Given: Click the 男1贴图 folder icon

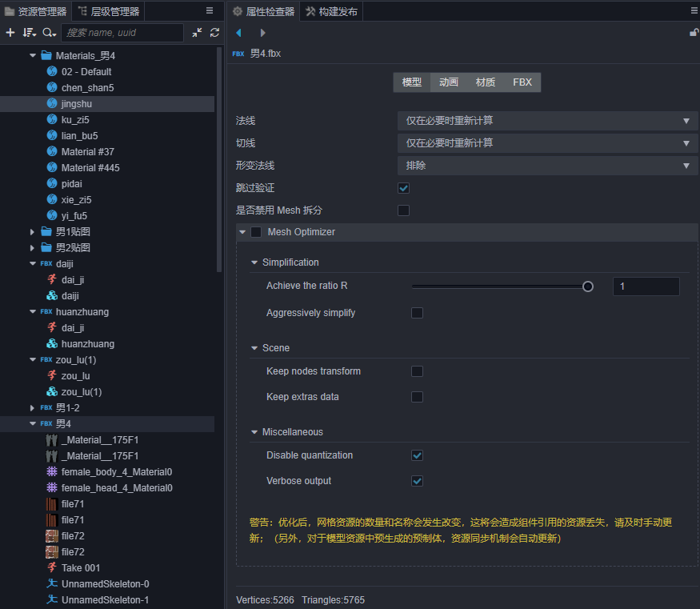Looking at the screenshot, I should point(46,232).
